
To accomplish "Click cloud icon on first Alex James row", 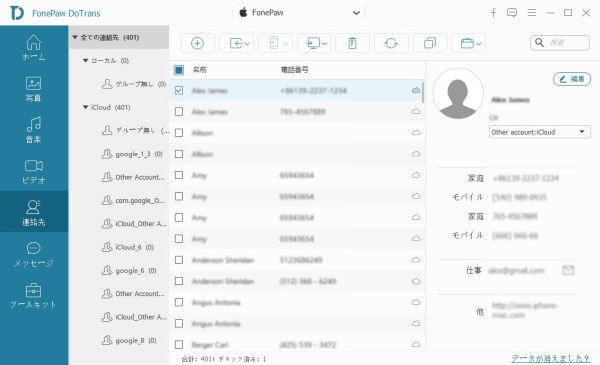I will pyautogui.click(x=416, y=90).
